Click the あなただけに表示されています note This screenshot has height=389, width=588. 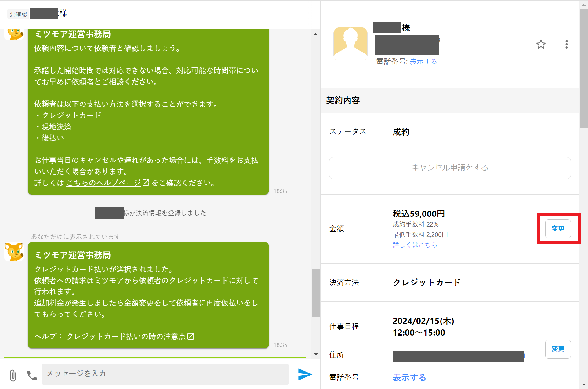(x=76, y=237)
